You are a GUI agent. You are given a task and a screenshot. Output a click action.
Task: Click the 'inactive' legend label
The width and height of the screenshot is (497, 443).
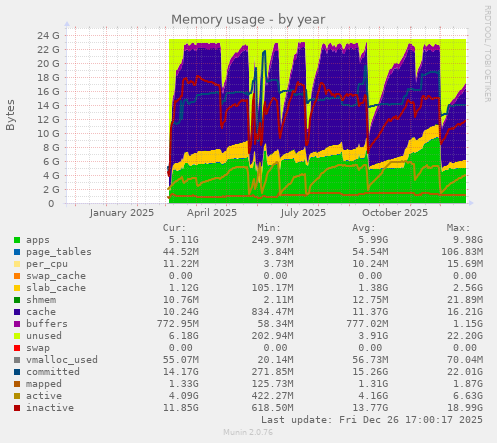(50, 408)
